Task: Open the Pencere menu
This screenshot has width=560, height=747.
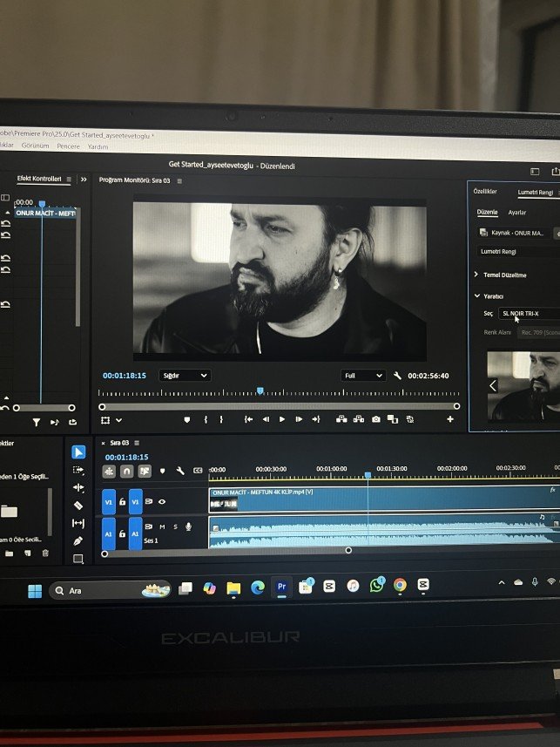Action: [68, 146]
